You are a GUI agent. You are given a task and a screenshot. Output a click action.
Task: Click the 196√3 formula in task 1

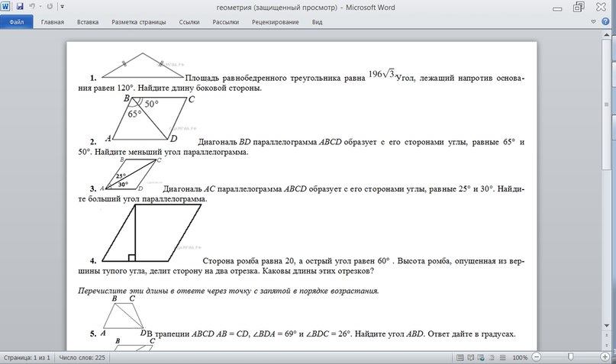point(382,74)
